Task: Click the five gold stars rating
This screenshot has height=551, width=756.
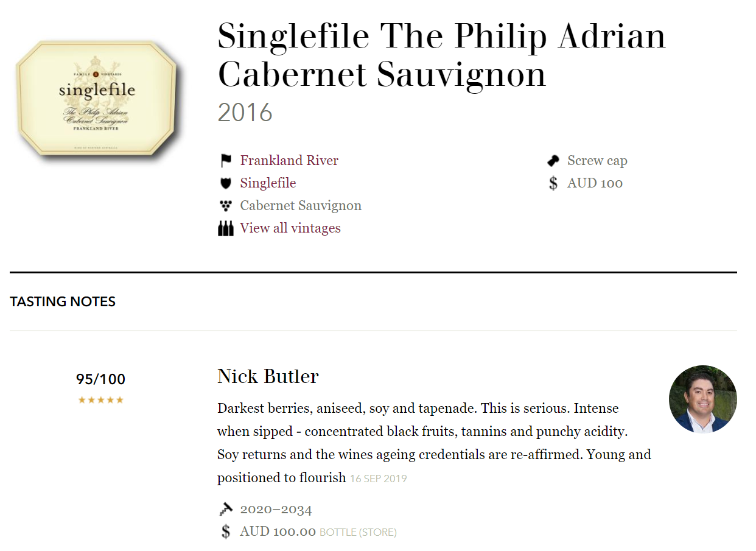Action: [101, 400]
